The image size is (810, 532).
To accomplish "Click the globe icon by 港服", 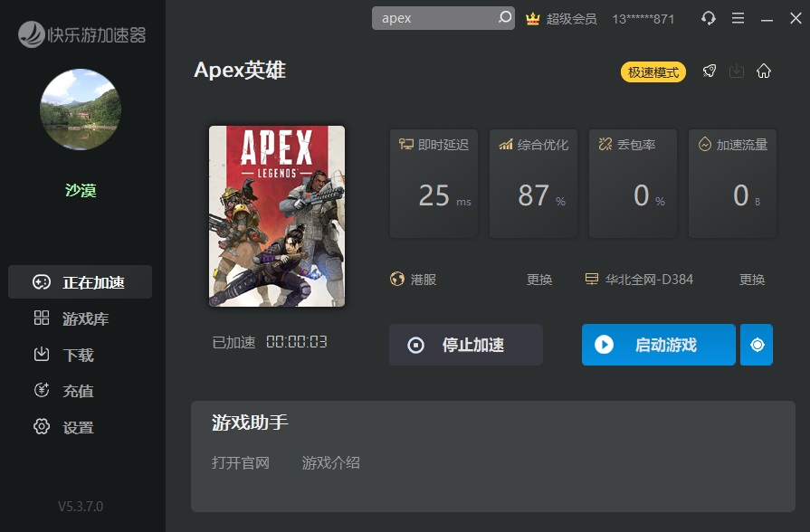I will [397, 279].
